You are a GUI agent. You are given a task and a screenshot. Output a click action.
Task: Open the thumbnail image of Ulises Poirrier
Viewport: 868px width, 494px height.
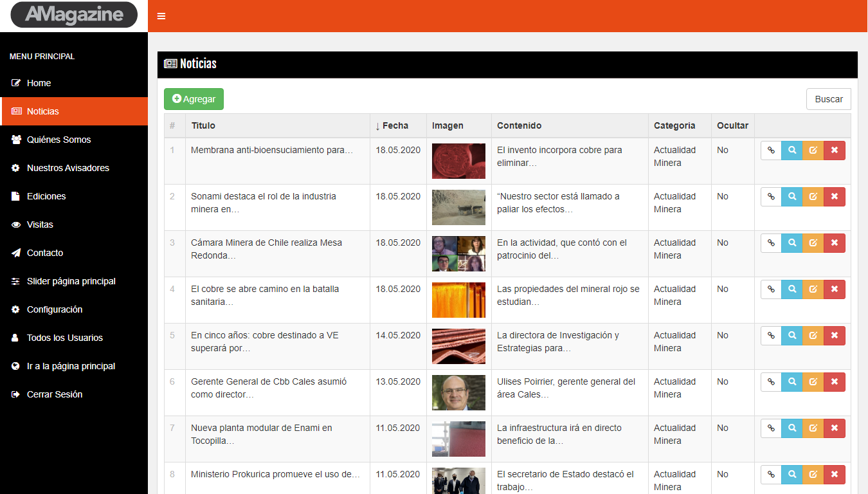coord(458,392)
